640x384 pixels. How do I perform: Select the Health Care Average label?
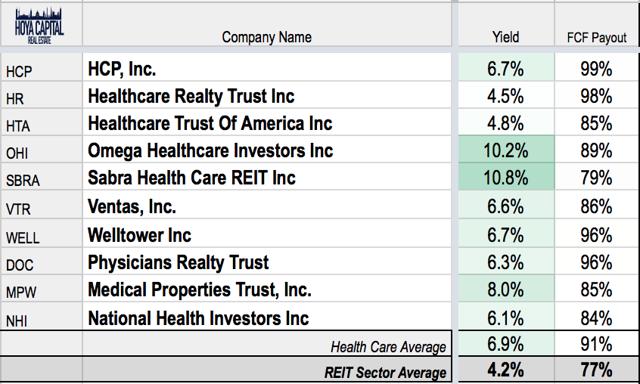tap(388, 347)
